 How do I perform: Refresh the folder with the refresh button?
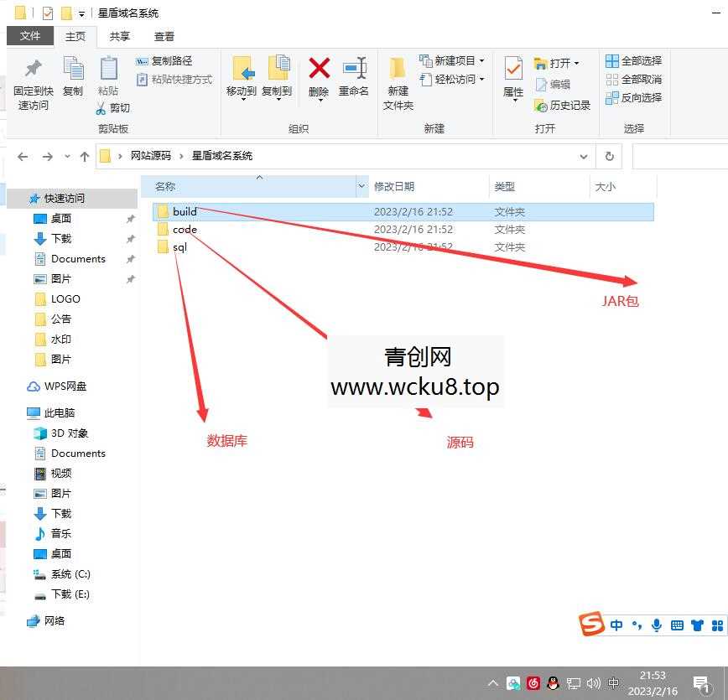(610, 156)
